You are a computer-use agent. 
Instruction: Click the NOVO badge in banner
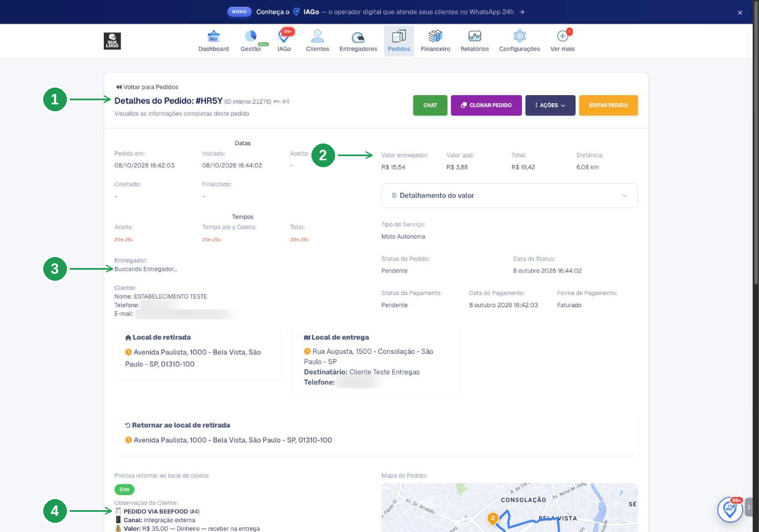coord(239,12)
